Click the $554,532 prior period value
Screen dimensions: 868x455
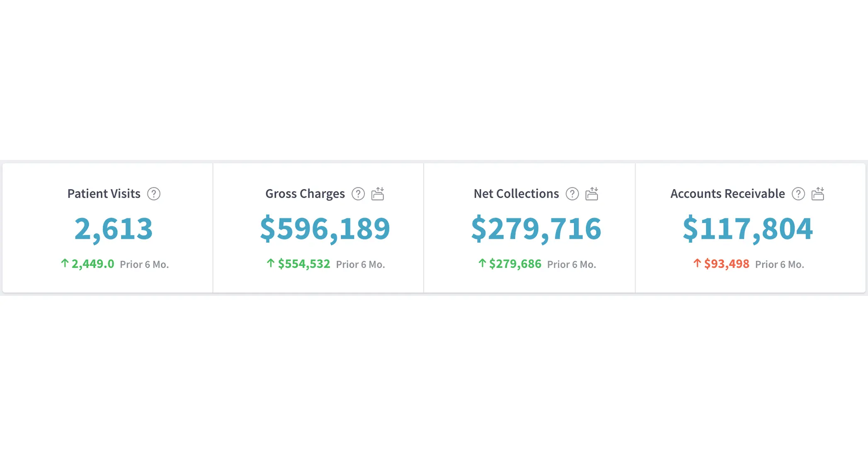304,264
